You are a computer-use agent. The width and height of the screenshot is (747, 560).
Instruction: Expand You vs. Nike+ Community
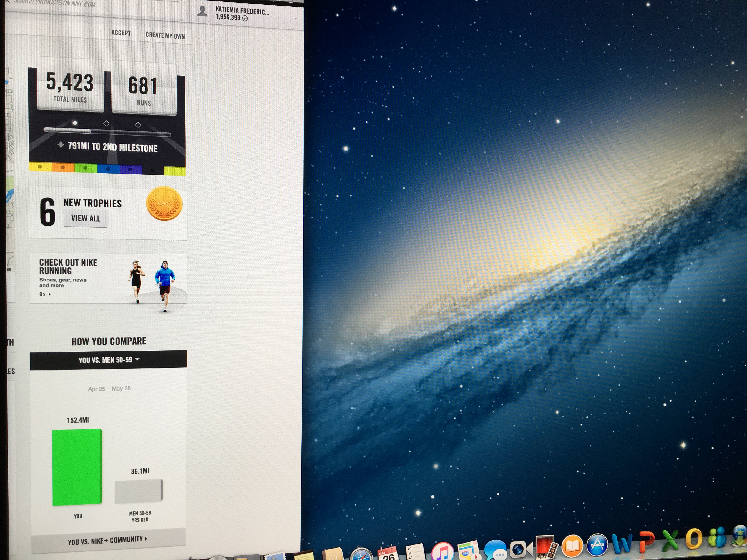point(108,540)
